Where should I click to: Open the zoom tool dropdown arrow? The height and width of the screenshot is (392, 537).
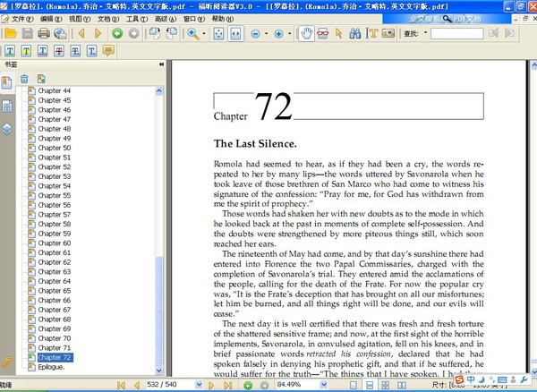point(204,33)
